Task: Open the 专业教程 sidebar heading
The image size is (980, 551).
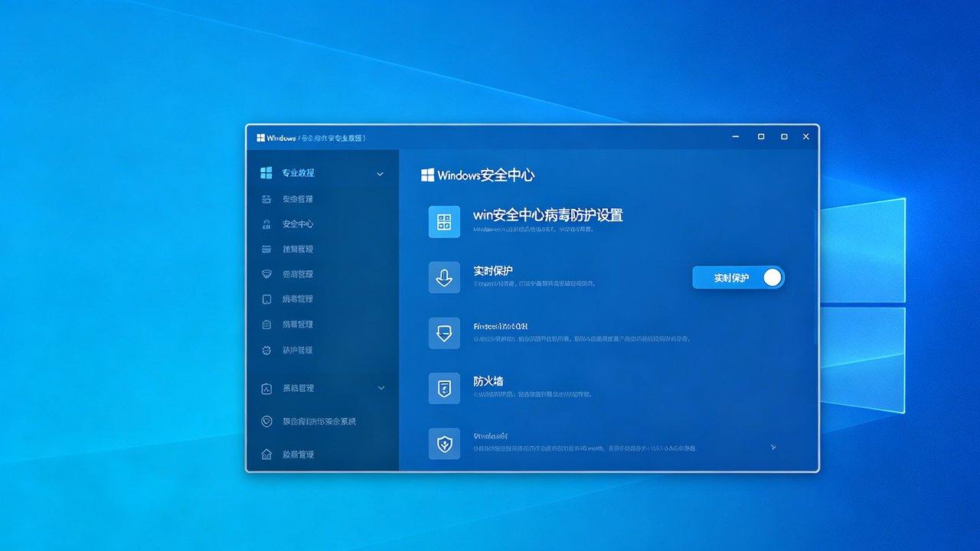Action: pyautogui.click(x=298, y=173)
